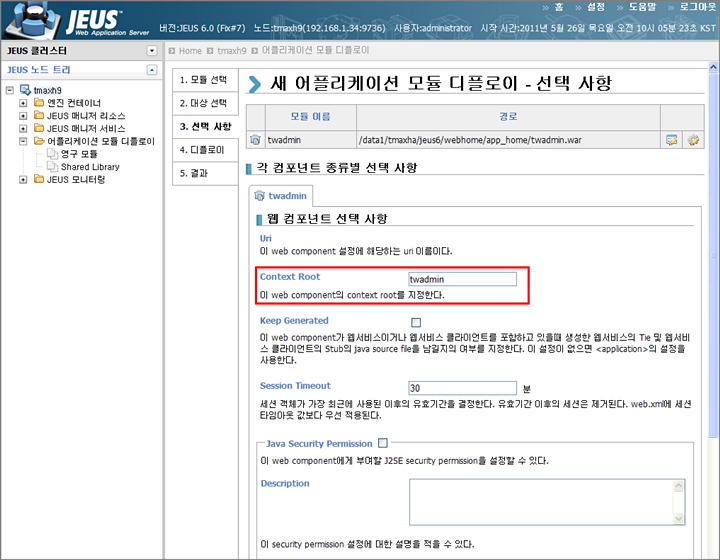
Task: Click the 엔진 컨테이너 folder icon
Action: coord(39,102)
